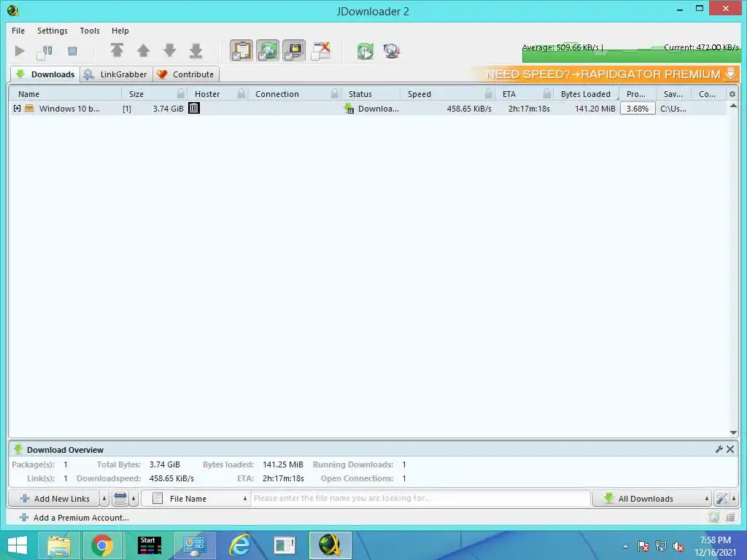Switch to the LinkGrabber tab
The image size is (747, 560).
pos(117,74)
